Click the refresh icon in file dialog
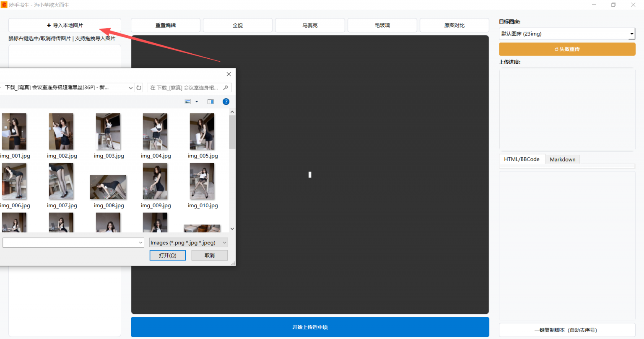Screen dimensions: 644x339 click(x=139, y=88)
